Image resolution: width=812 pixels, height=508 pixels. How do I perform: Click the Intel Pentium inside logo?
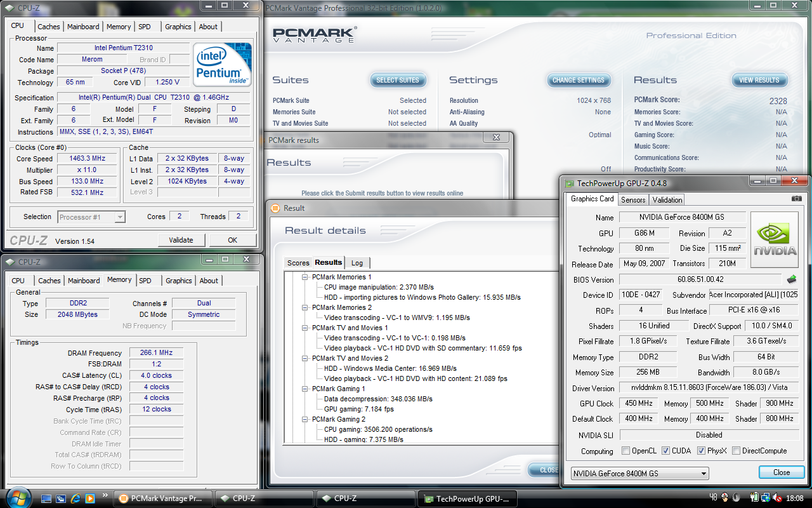[x=222, y=65]
